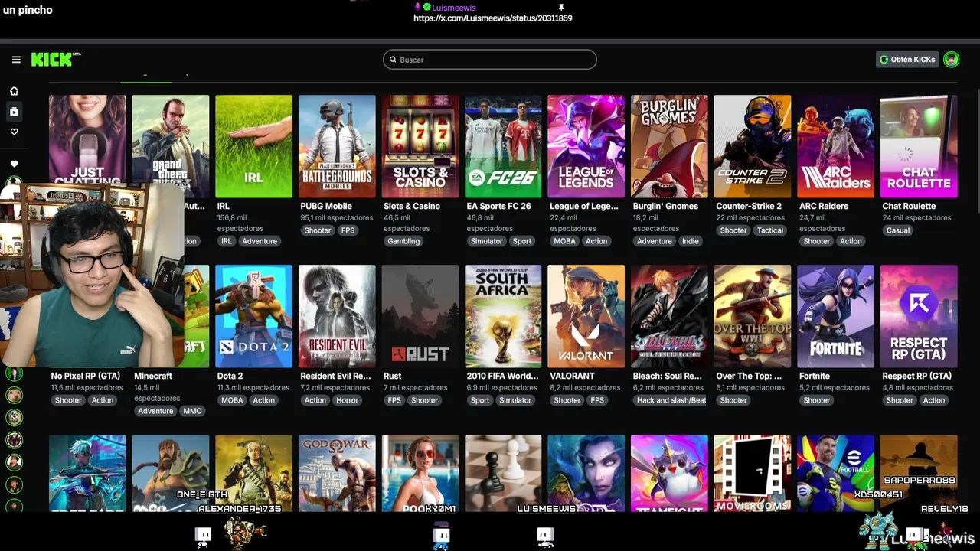Open the Over The Top WWI cover
980x551 pixels.
pos(753,316)
